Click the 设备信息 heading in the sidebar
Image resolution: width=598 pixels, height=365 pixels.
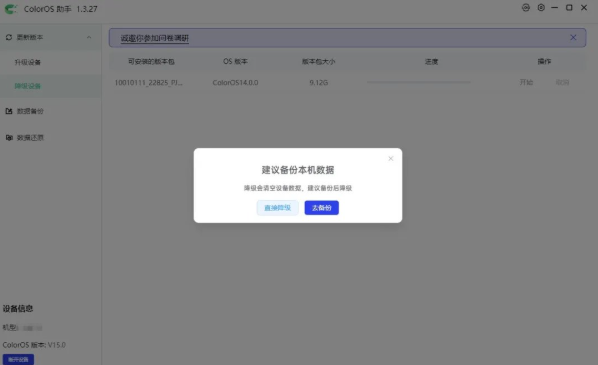click(18, 309)
